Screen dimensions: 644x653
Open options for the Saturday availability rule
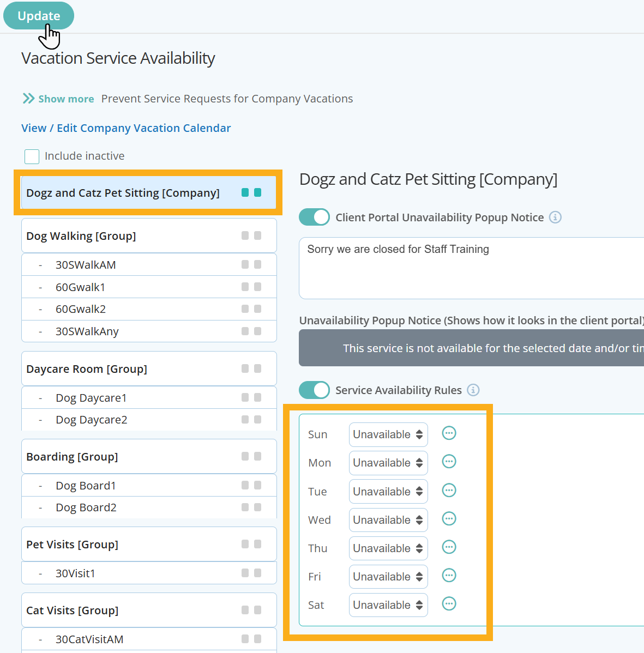[x=449, y=604]
